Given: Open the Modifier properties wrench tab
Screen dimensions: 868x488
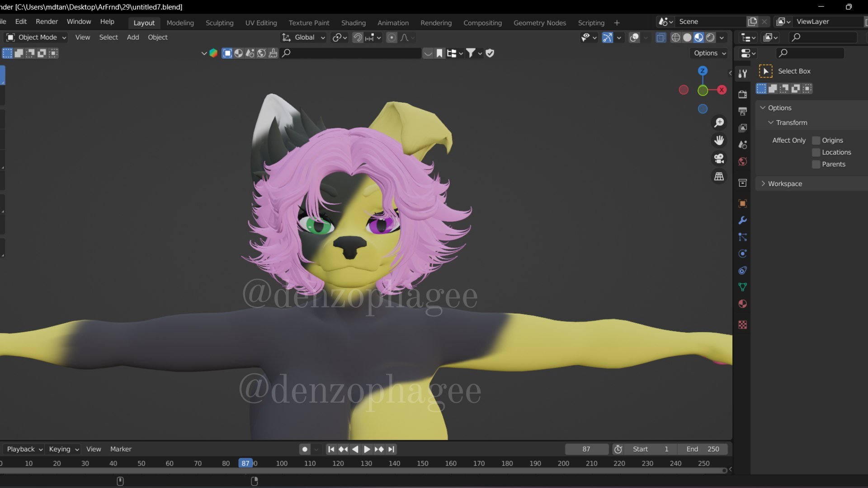Looking at the screenshot, I should [742, 221].
